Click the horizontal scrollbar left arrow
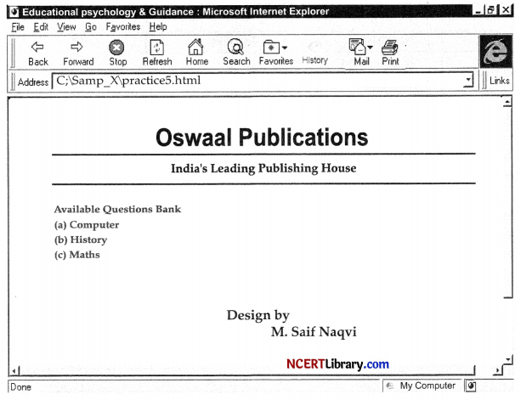This screenshot has height=400, width=532. 14,371
